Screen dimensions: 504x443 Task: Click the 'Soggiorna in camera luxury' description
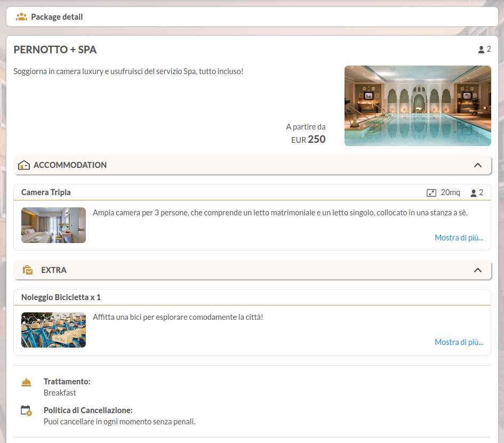coord(128,71)
